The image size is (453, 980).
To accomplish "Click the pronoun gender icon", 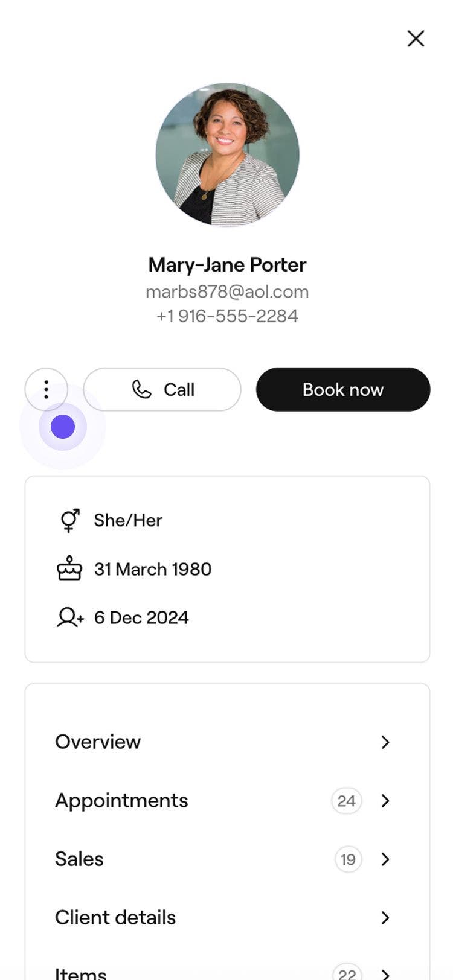I will [69, 520].
